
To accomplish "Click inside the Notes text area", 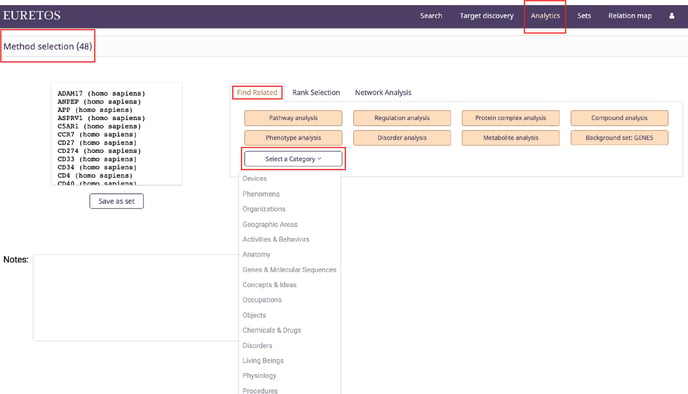I will click(136, 297).
